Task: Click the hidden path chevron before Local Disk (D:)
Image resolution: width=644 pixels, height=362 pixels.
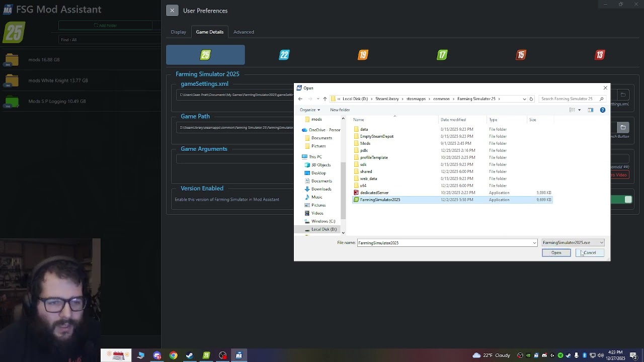Action: 339,99
